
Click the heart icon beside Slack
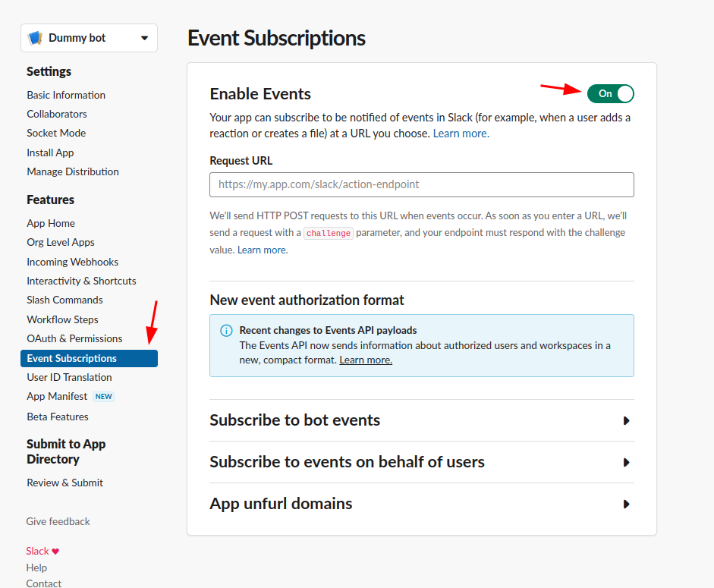tap(55, 552)
